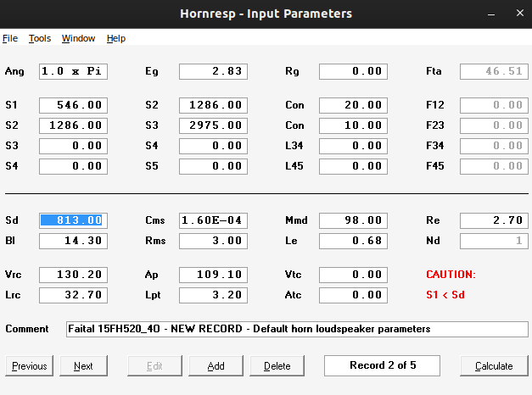Click the red CAUTION: warning text

(451, 275)
